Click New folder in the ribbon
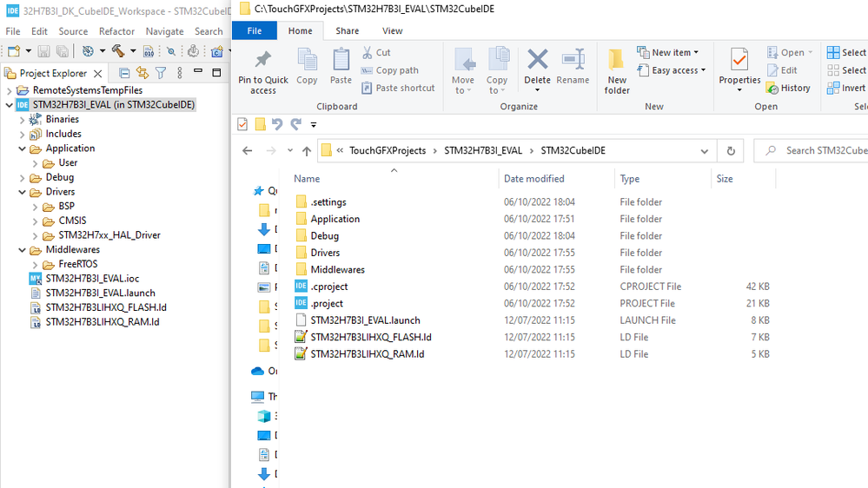Image resolution: width=868 pixels, height=488 pixels. (x=617, y=72)
